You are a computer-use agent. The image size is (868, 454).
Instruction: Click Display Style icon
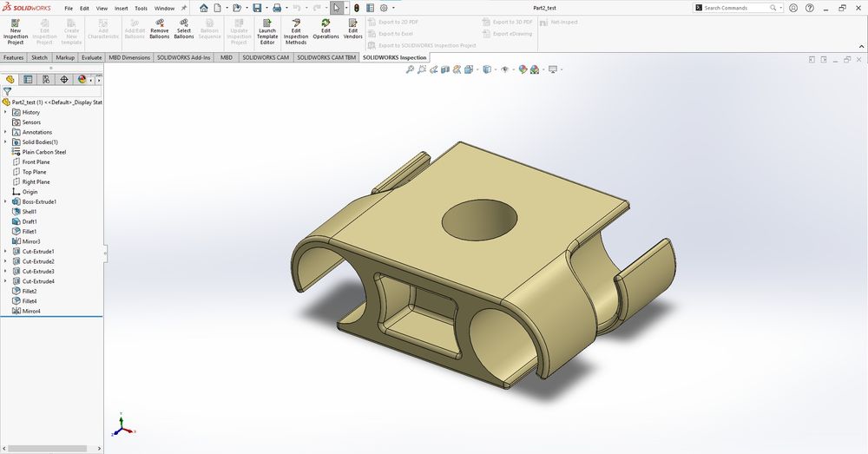click(x=487, y=69)
